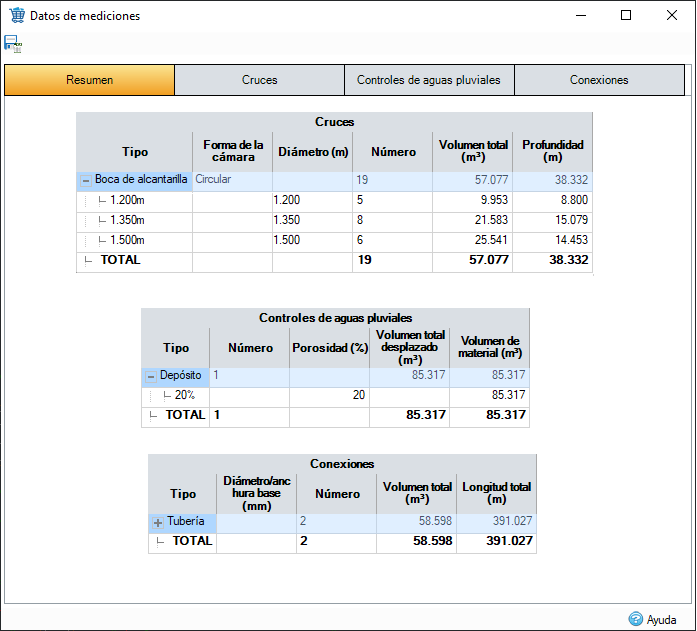
Task: Click the bold total 38.332 cell
Action: 553,261
